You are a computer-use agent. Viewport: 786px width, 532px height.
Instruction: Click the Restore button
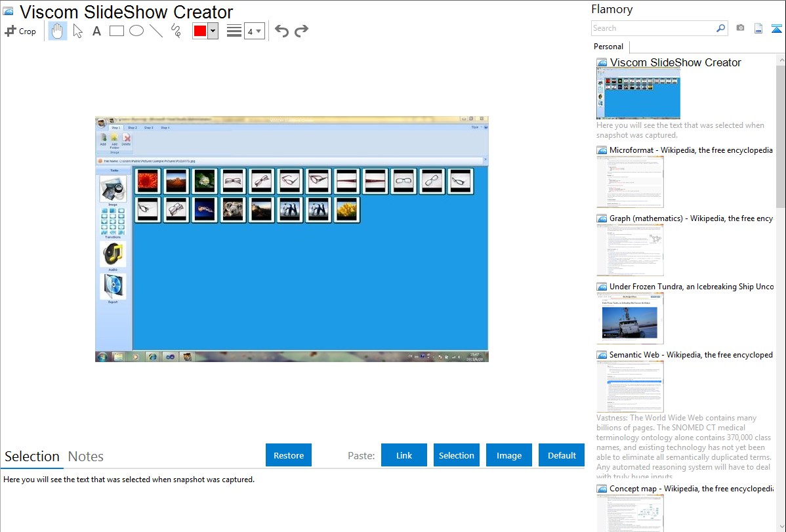pyautogui.click(x=289, y=455)
